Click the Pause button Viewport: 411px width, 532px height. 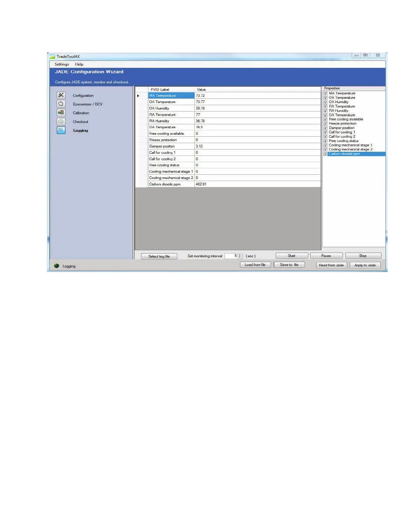(326, 256)
